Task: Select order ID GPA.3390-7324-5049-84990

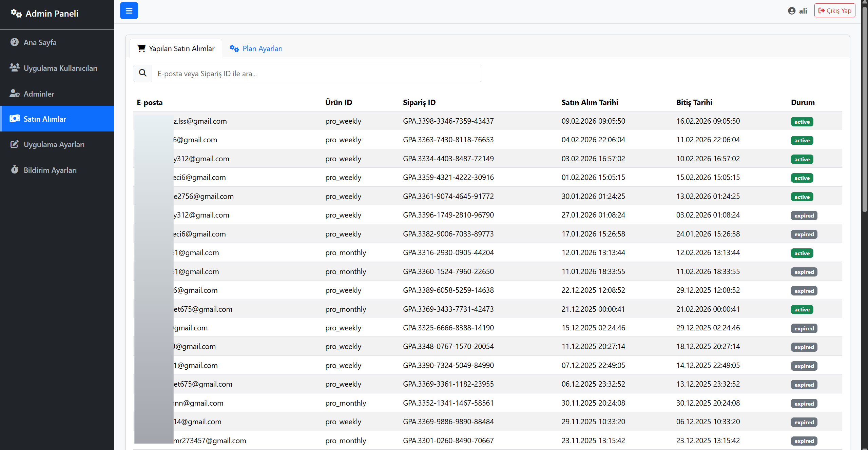Action: (x=448, y=365)
